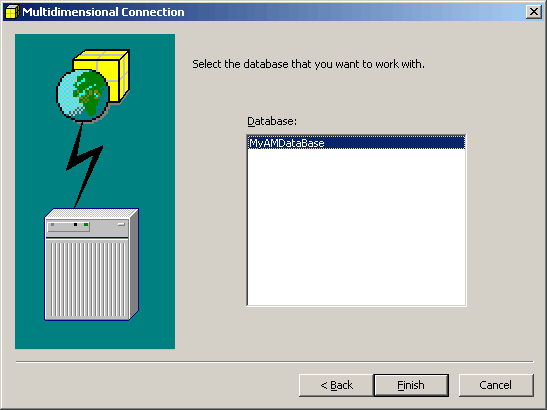Viewport: 547px width, 410px height.
Task: Click the 'Select the database' instruction text
Action: [308, 64]
